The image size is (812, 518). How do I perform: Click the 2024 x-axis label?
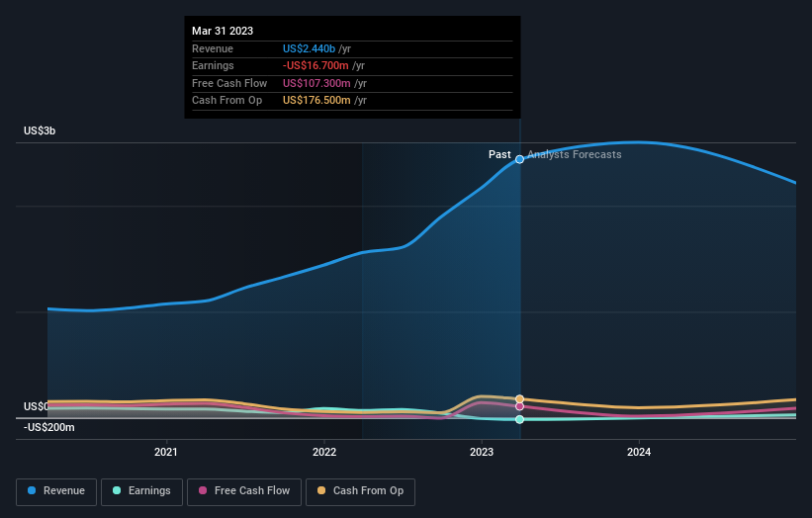point(639,452)
